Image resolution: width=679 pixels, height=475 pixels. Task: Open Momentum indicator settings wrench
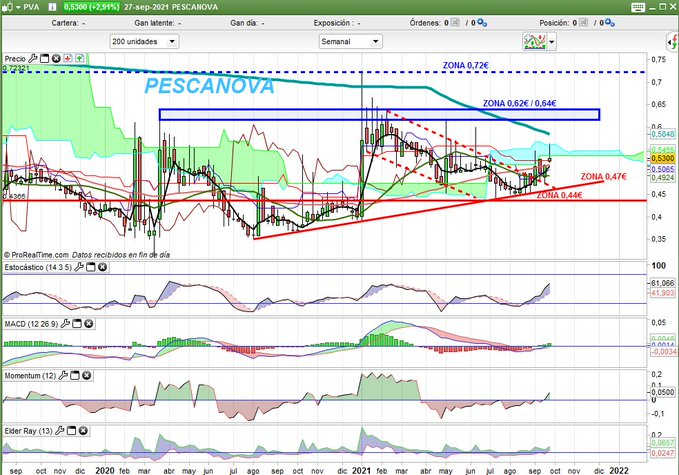coord(63,375)
